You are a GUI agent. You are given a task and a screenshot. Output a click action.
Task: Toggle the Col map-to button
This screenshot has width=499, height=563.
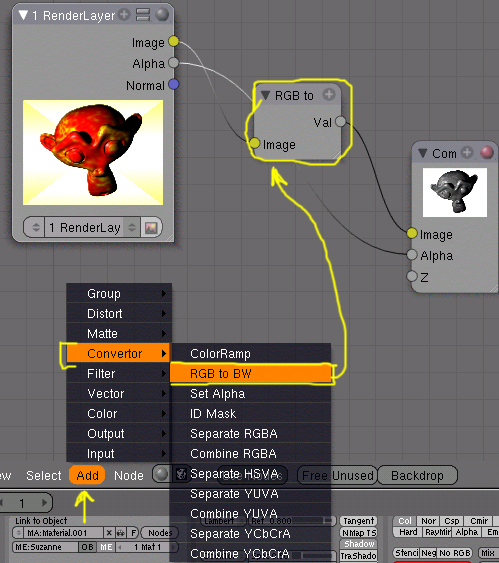pyautogui.click(x=405, y=521)
